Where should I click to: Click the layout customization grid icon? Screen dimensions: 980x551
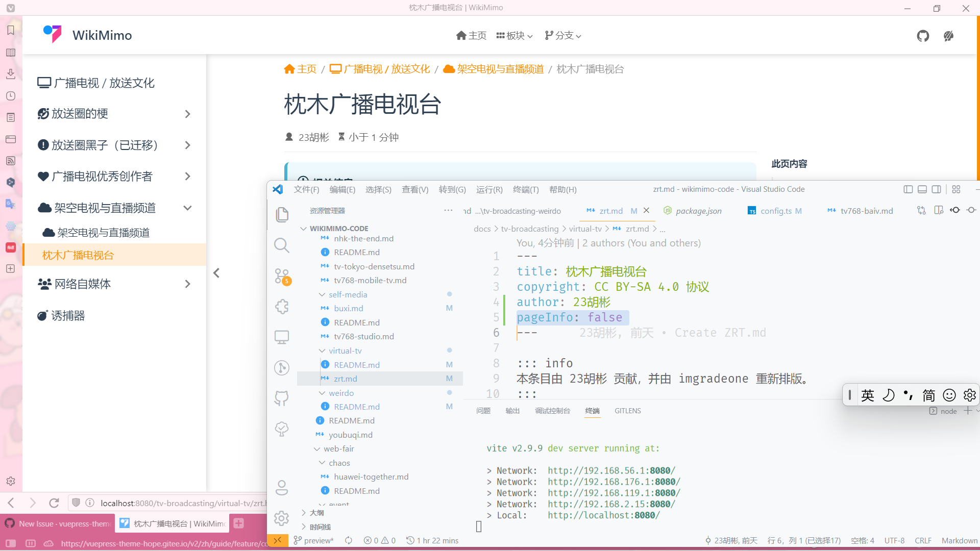956,189
